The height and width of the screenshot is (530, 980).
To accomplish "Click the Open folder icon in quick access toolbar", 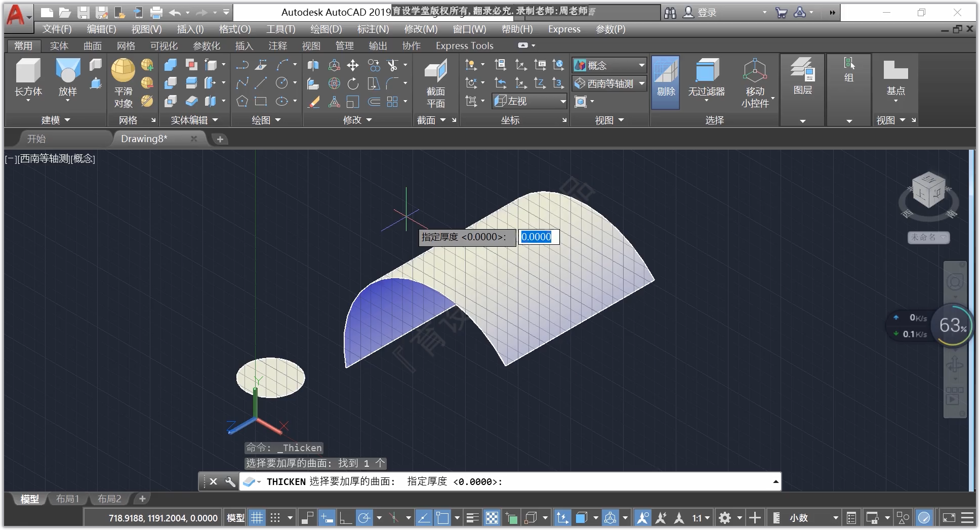I will [65, 13].
